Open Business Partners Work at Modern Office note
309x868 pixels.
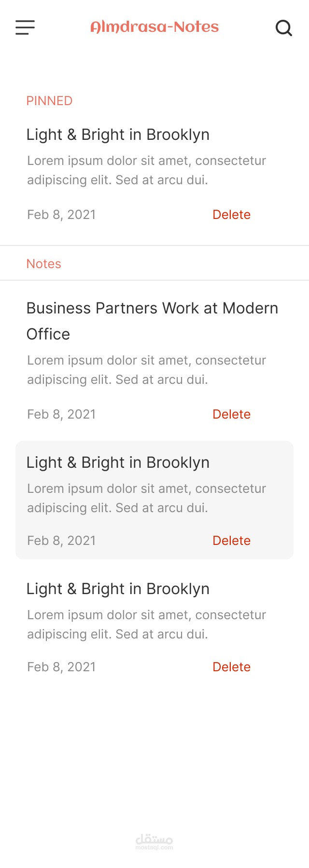click(x=152, y=321)
